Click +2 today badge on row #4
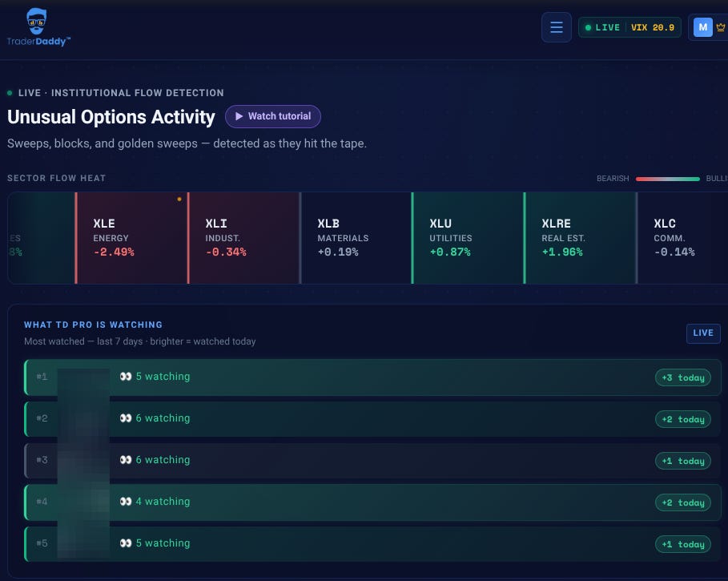The image size is (728, 581). (683, 502)
